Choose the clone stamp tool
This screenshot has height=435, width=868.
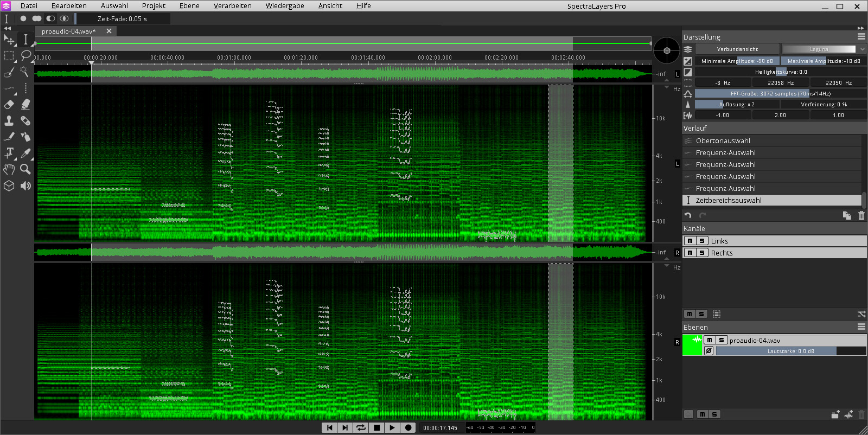pos(9,120)
